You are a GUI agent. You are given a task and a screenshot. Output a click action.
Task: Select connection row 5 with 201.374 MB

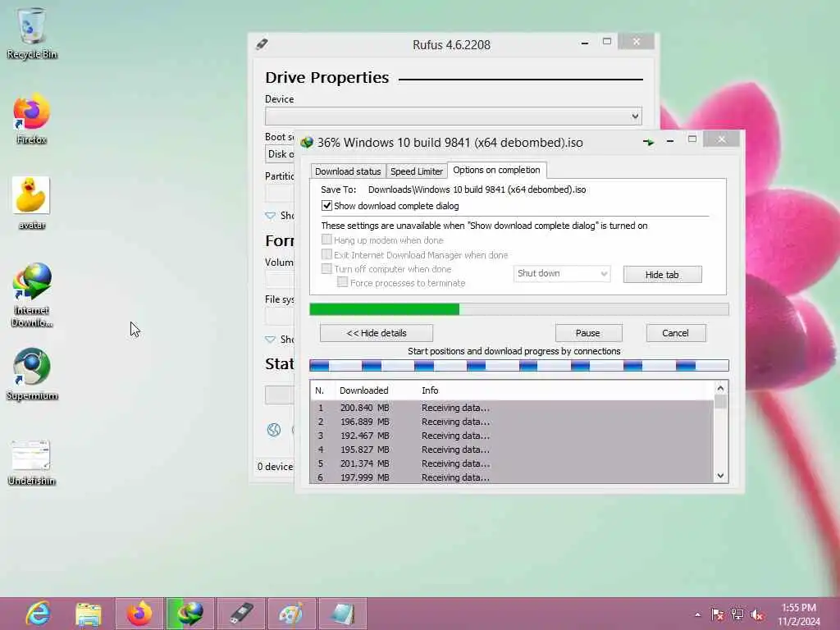coord(512,463)
